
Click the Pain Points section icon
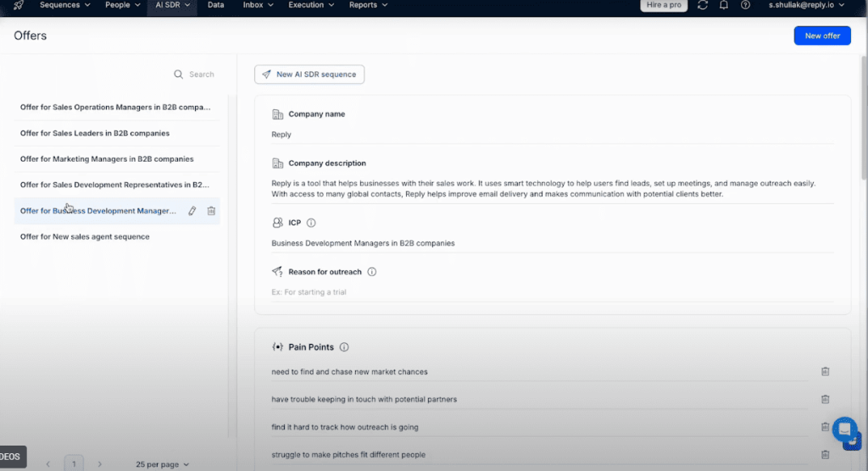click(277, 347)
